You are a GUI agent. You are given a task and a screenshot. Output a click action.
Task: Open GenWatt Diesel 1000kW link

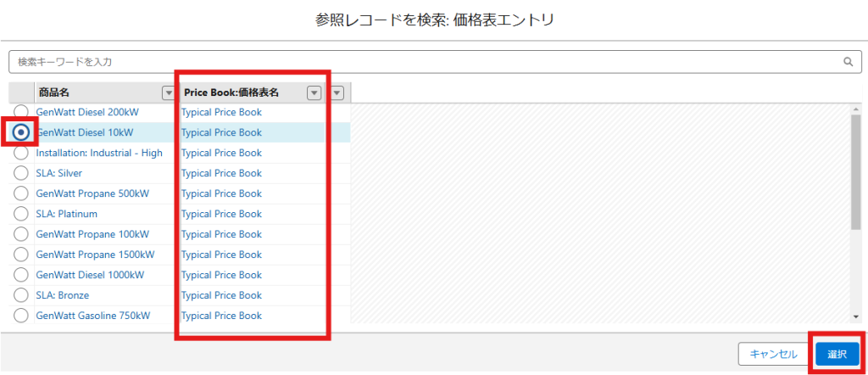tap(90, 275)
